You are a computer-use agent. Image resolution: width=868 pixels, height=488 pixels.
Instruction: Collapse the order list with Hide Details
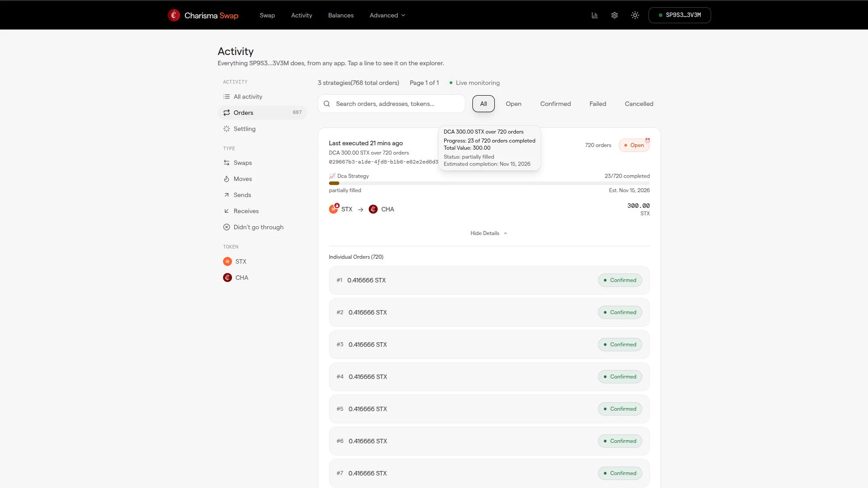pyautogui.click(x=489, y=233)
